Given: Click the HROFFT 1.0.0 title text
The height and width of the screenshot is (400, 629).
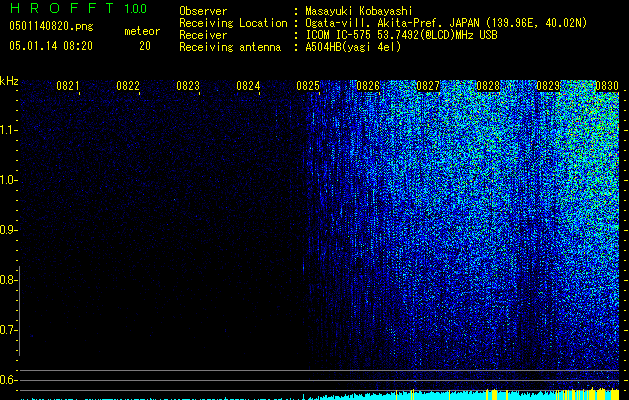Looking at the screenshot, I should tap(78, 8).
